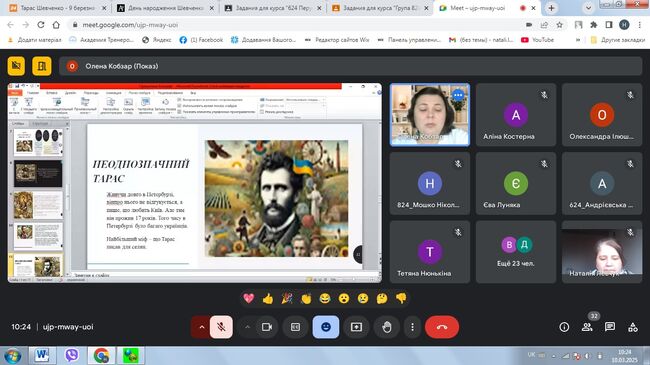The height and width of the screenshot is (365, 650).
Task: Enable closed captions in Meet
Action: pyautogui.click(x=295, y=327)
